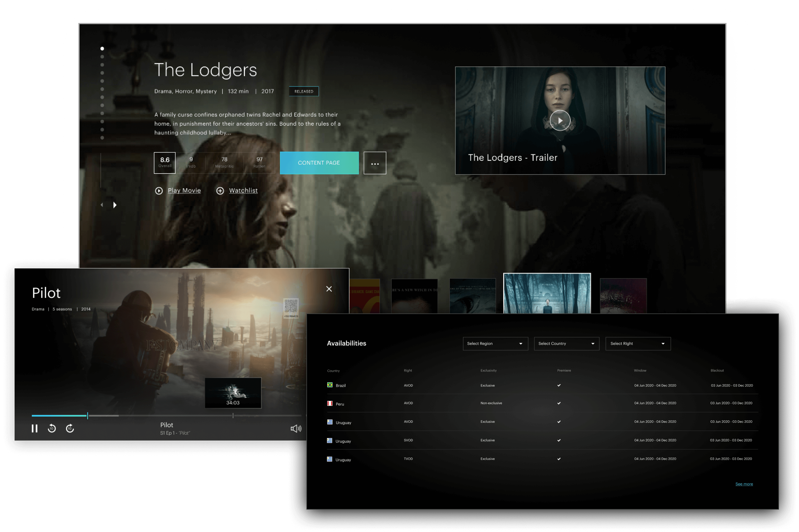Rewind 10 seconds in Pilot player
Viewport: 799px width, 532px height.
click(x=52, y=429)
